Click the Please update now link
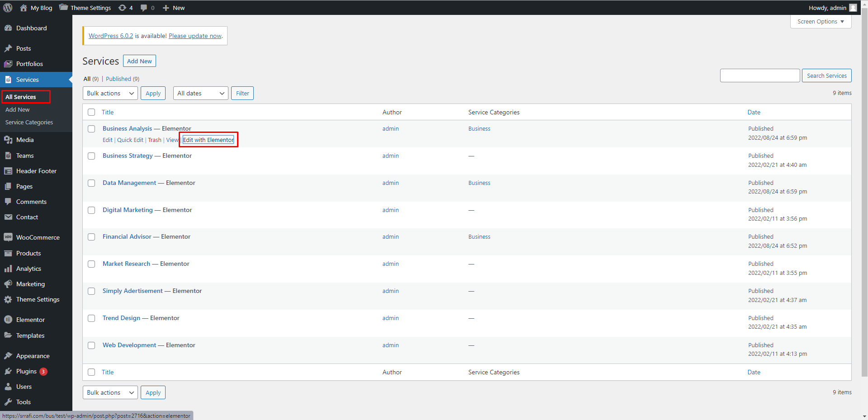The width and height of the screenshot is (868, 420). [x=195, y=36]
